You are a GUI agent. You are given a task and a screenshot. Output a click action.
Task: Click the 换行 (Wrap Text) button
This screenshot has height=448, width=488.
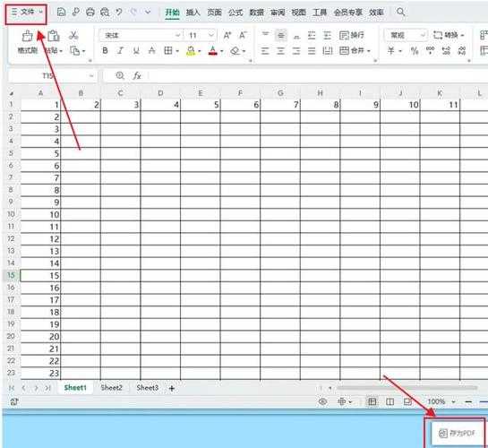pyautogui.click(x=352, y=35)
